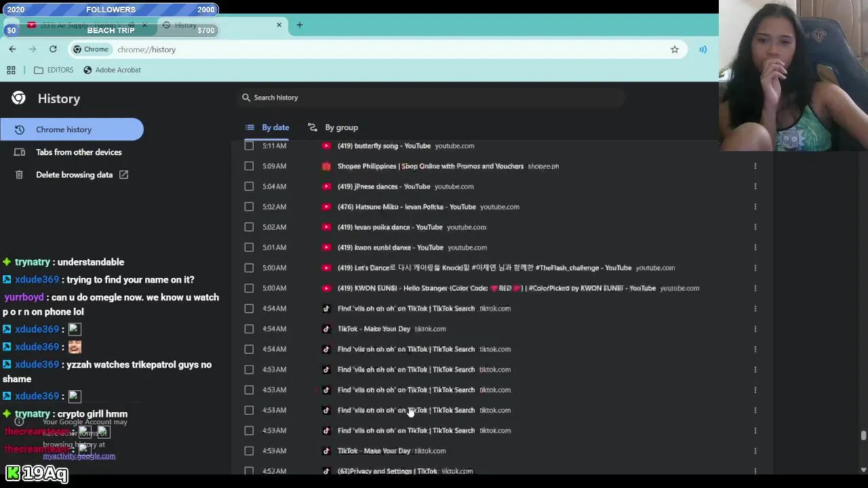
Task: Check the box for Hello Stranger entry
Action: point(249,288)
